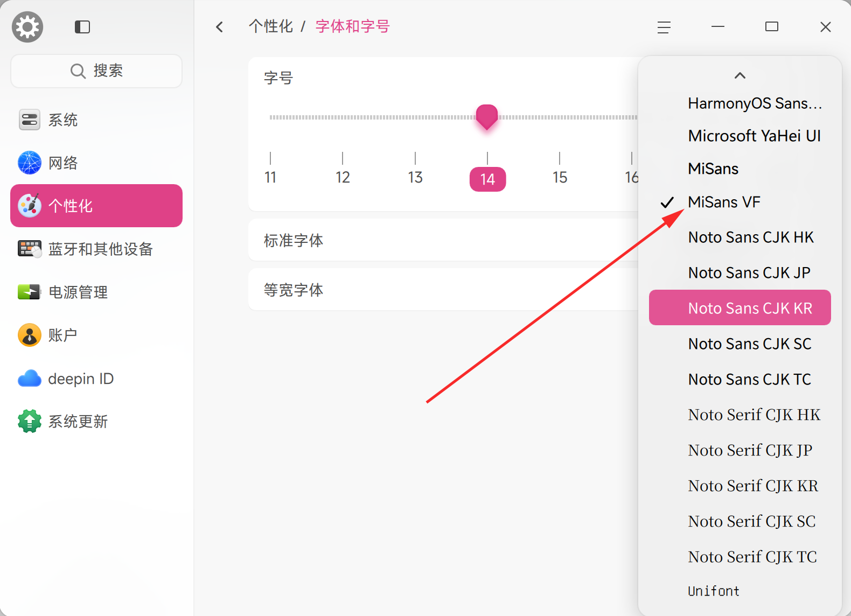This screenshot has width=851, height=616.
Task: Click the 网络 globe icon
Action: pos(30,163)
